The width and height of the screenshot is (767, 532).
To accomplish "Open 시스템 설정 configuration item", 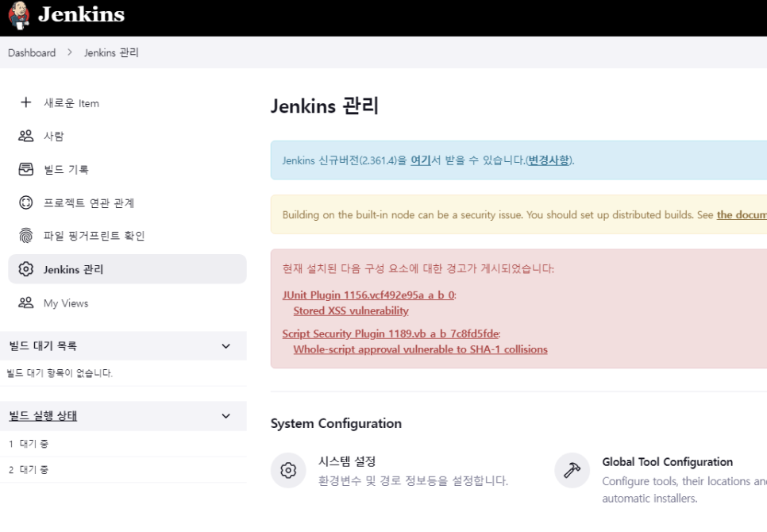I will [347, 461].
